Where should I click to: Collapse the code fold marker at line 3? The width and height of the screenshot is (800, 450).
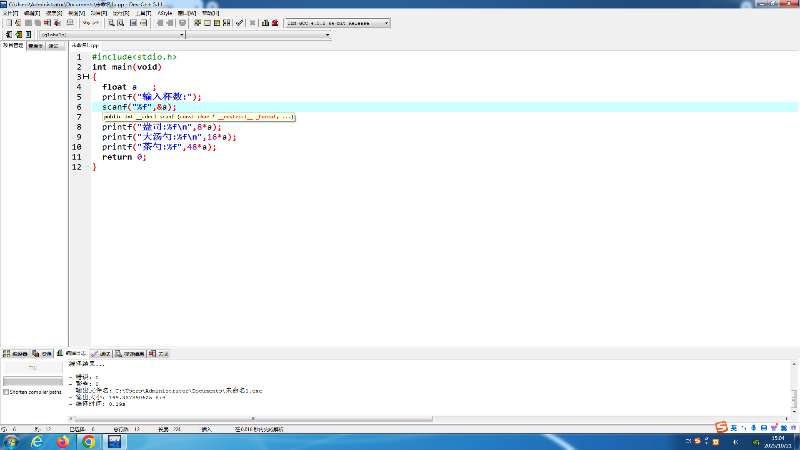pos(86,77)
